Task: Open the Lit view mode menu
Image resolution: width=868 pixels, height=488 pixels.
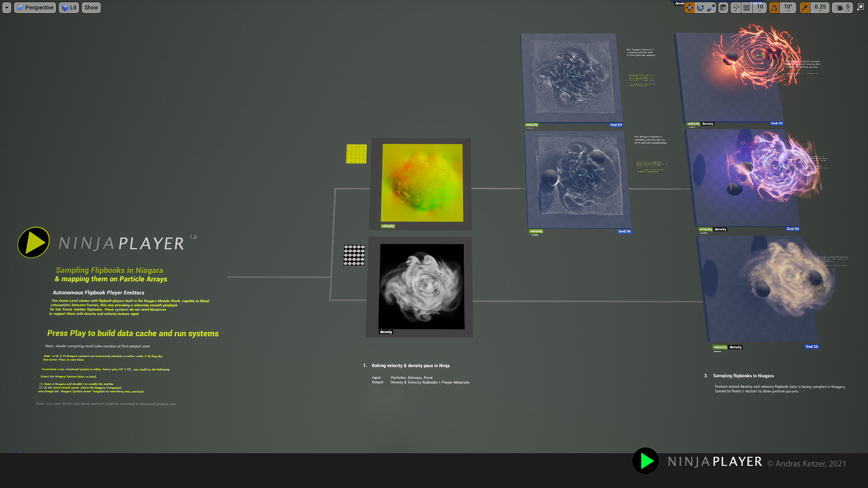Action: point(69,8)
